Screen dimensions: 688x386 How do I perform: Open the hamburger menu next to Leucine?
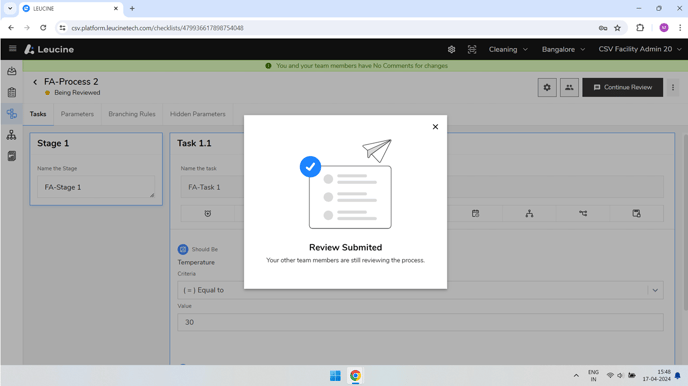click(12, 49)
